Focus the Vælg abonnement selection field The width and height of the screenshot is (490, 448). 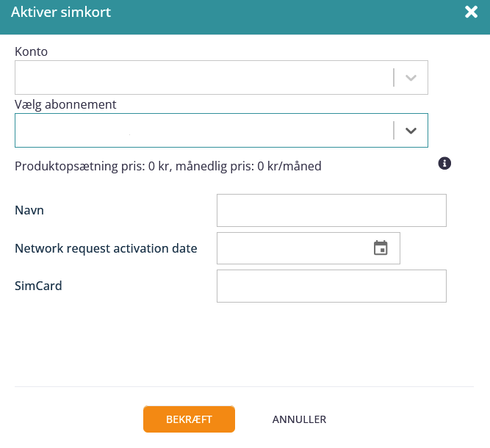221,130
